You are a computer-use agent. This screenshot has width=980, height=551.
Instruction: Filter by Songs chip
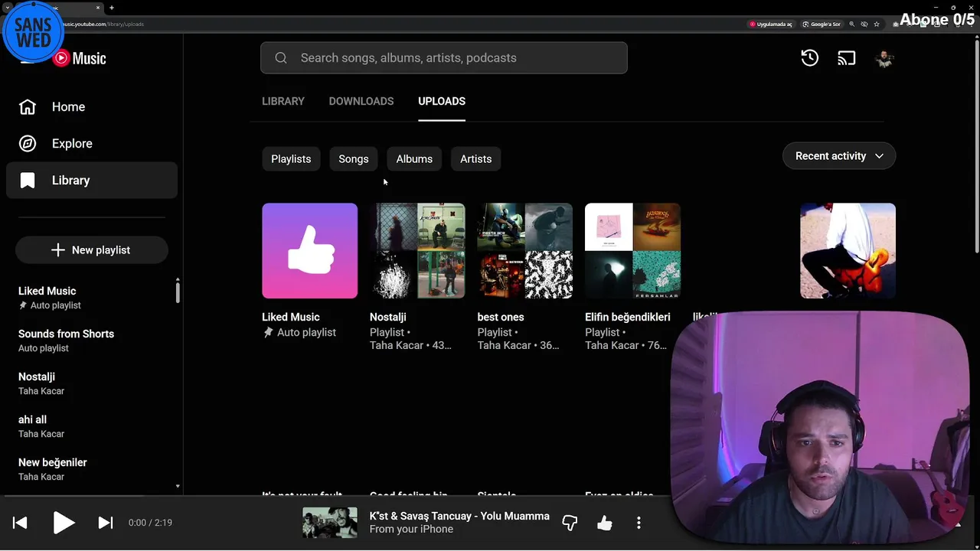pos(354,159)
